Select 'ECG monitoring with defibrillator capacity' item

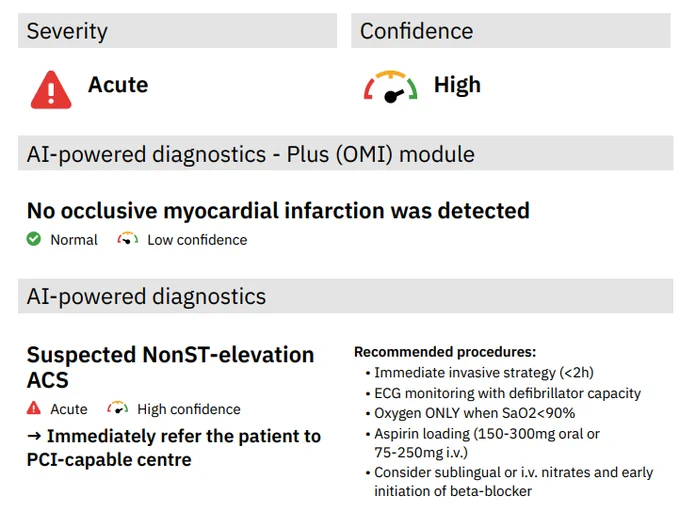pos(507,393)
